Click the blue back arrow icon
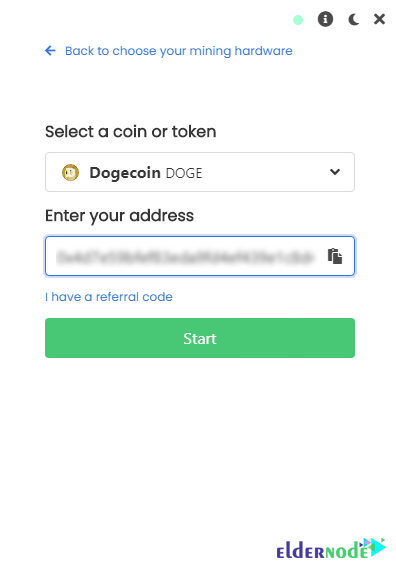Screen dimensions: 396x568 pos(50,51)
